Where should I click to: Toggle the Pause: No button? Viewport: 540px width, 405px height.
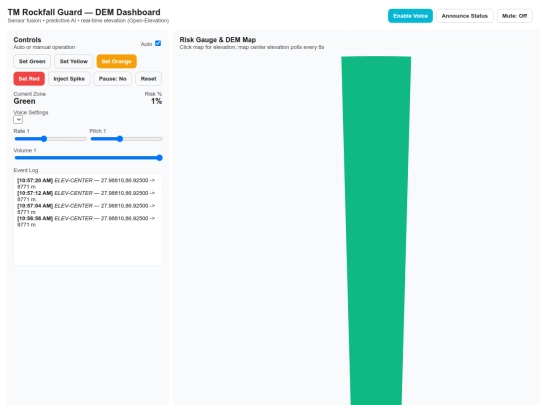pyautogui.click(x=113, y=79)
